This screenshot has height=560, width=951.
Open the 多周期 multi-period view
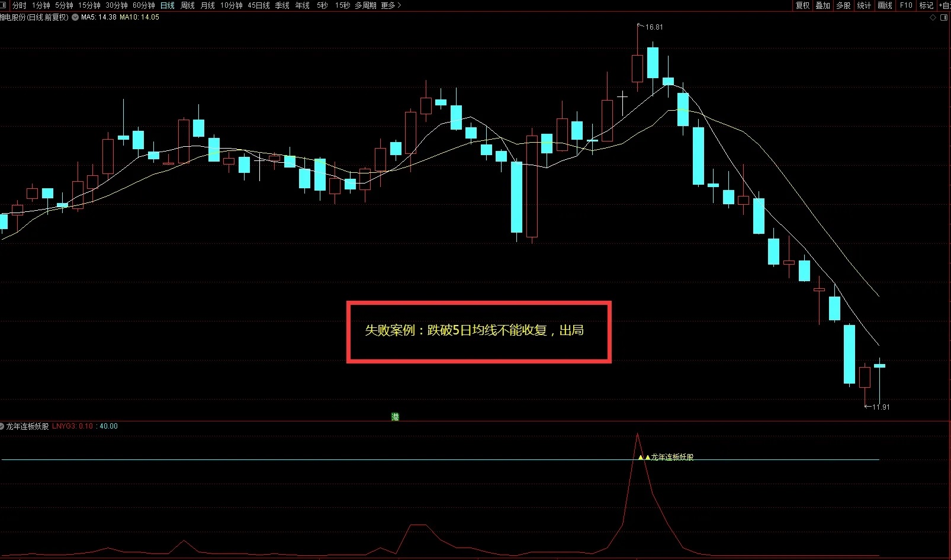[x=365, y=5]
